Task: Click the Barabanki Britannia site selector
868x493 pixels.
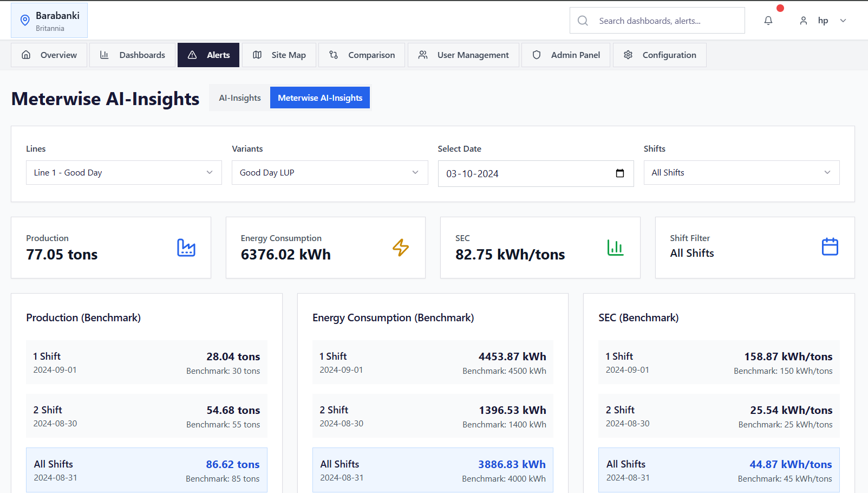Action: [49, 21]
